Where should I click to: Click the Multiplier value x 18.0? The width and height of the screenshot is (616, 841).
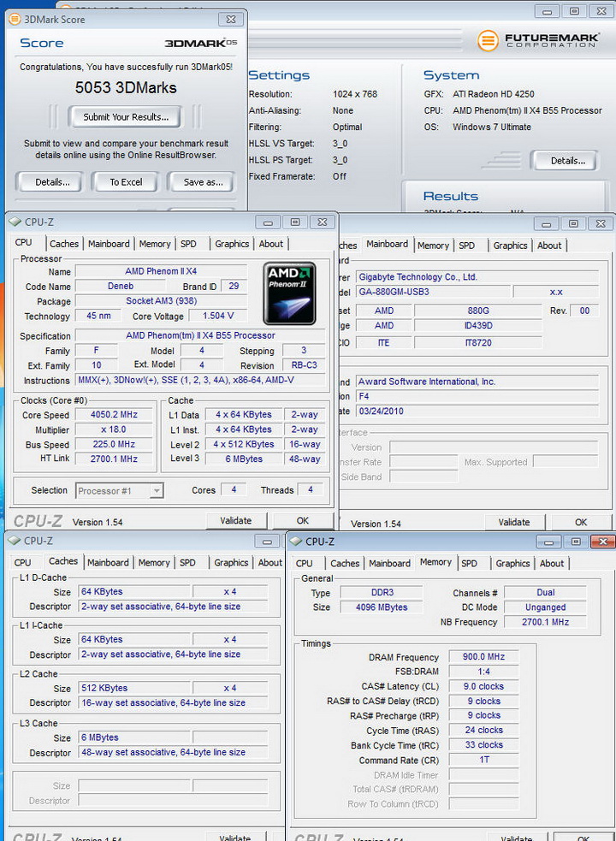113,429
